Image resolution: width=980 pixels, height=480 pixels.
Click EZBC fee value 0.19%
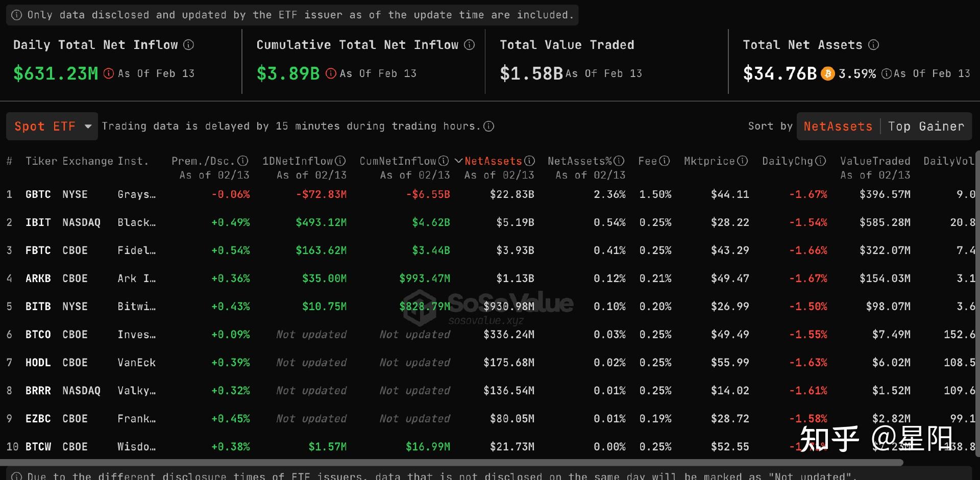(655, 419)
